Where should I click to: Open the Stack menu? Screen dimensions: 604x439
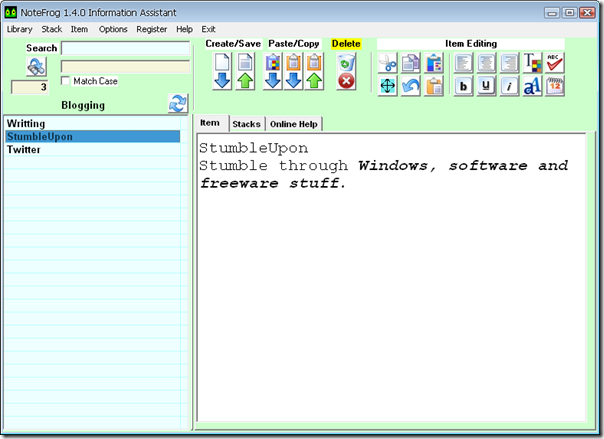pos(52,29)
